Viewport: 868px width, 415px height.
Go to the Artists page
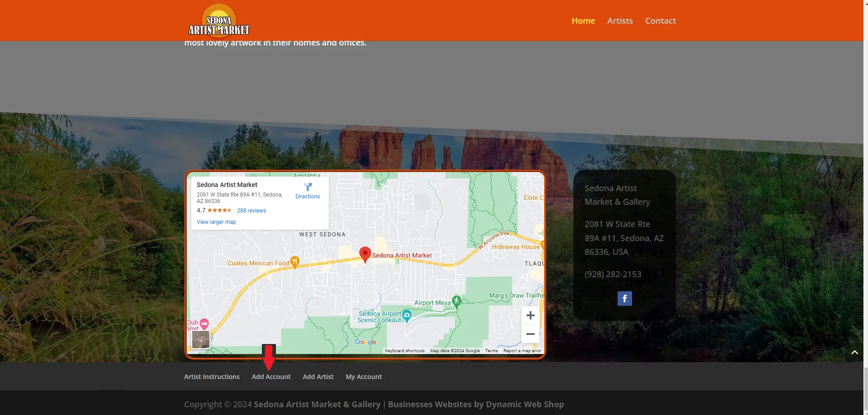coord(620,21)
